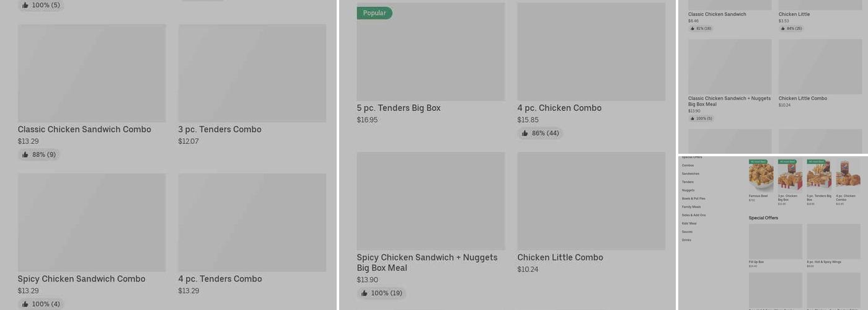The image size is (868, 310).
Task: Jump to the Sandwiches menu category
Action: 690,174
